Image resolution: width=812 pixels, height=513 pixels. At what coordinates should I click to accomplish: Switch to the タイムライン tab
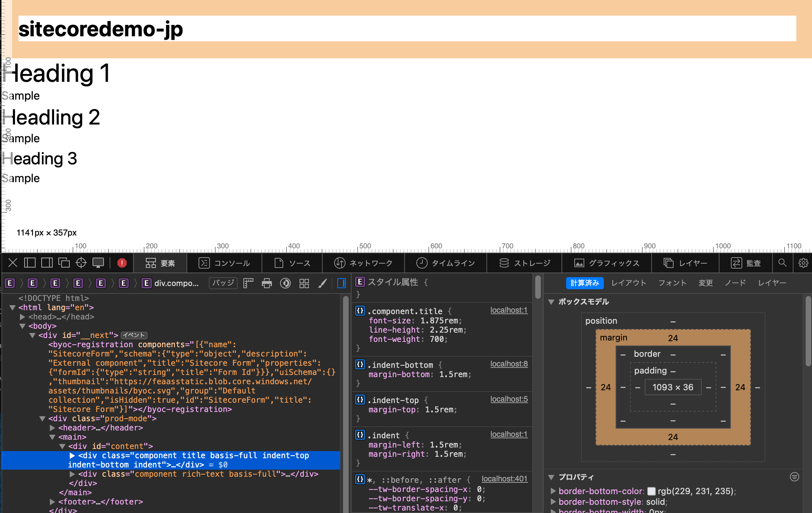click(445, 263)
